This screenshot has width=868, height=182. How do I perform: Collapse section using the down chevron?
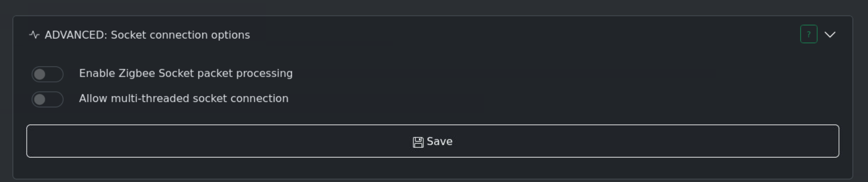(830, 35)
